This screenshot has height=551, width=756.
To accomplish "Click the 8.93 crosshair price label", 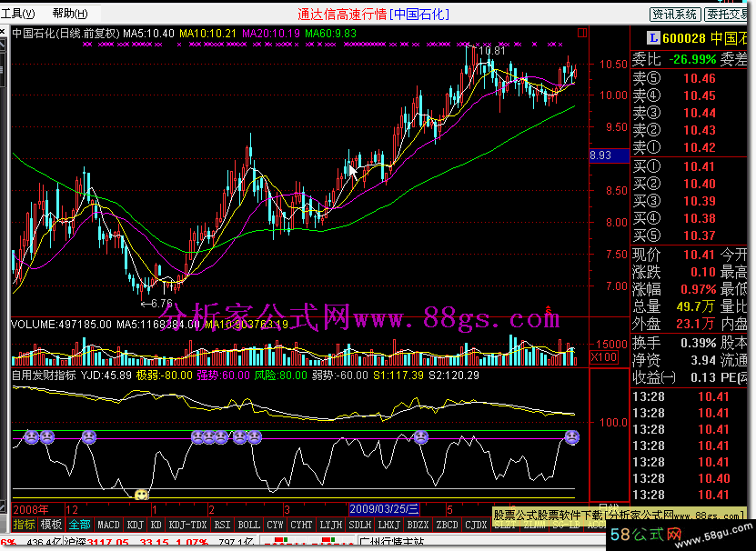I will [610, 155].
